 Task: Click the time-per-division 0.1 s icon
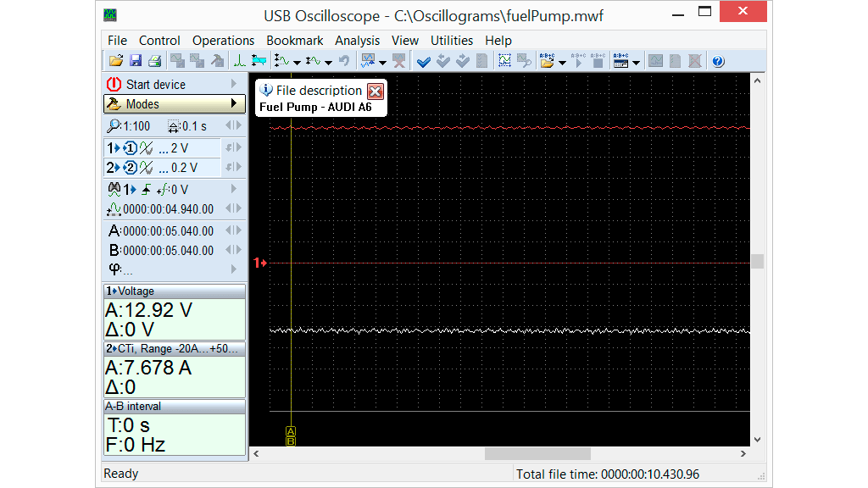point(174,127)
